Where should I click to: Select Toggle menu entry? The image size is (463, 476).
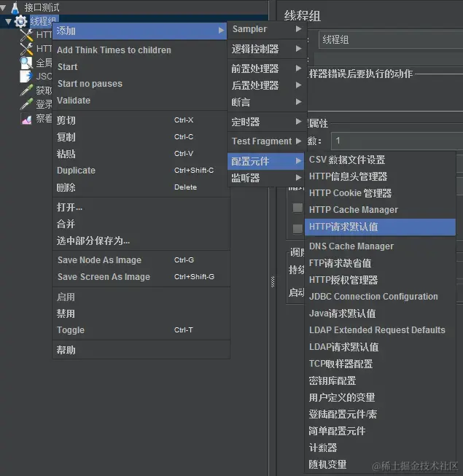tap(140, 330)
